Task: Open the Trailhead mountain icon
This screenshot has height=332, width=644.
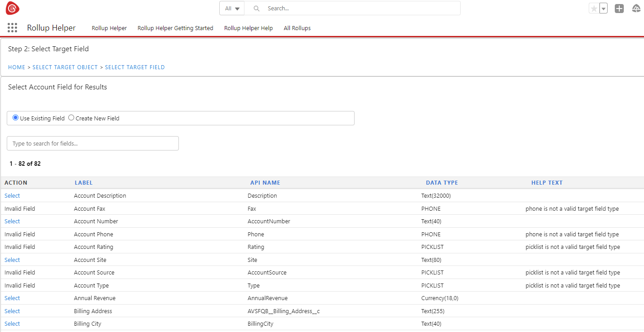Action: 636,9
